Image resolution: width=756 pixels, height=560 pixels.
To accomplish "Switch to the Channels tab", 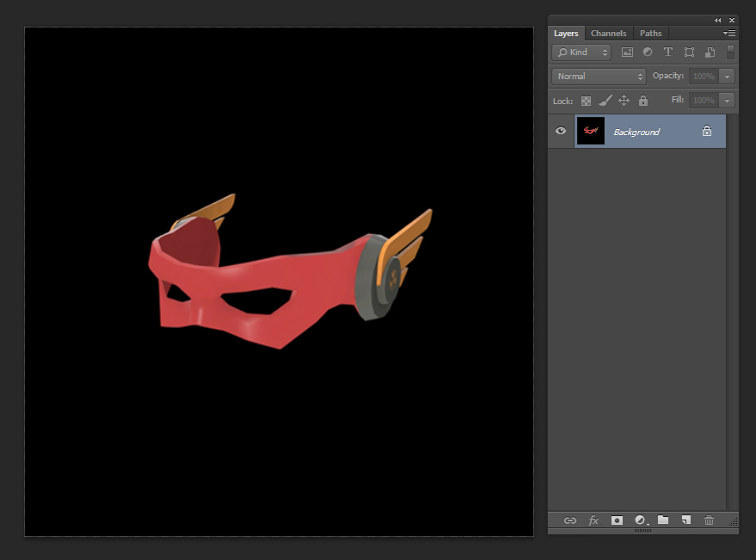I will click(608, 34).
